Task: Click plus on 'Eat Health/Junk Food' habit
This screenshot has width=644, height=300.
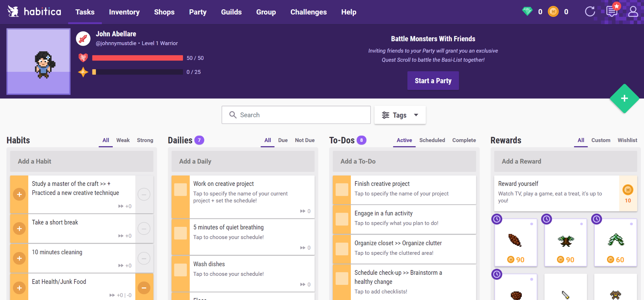Action: (19, 288)
